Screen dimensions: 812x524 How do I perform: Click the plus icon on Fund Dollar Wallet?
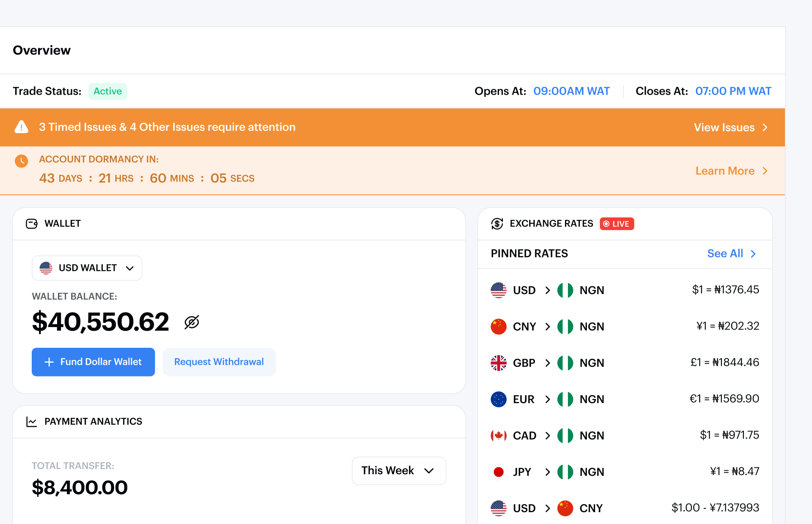point(49,362)
